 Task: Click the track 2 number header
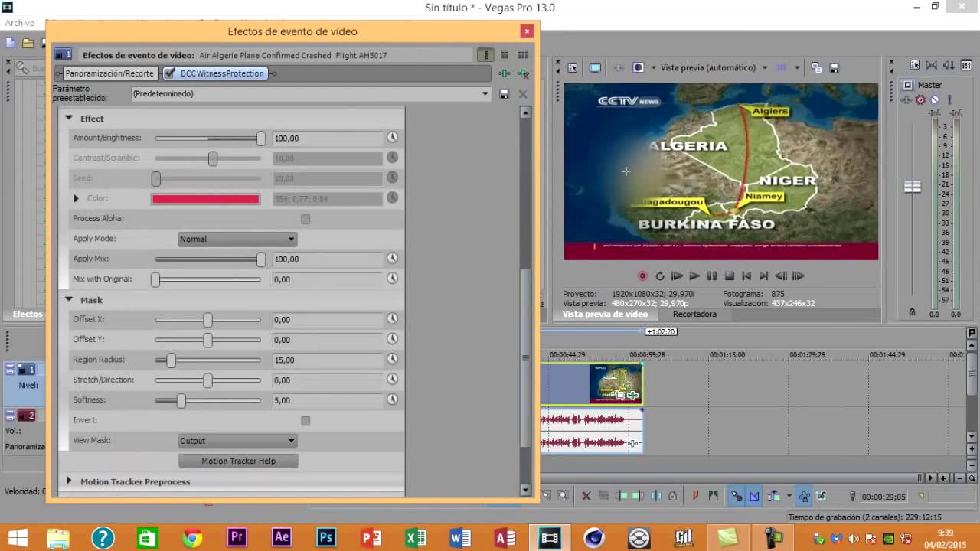tap(27, 416)
